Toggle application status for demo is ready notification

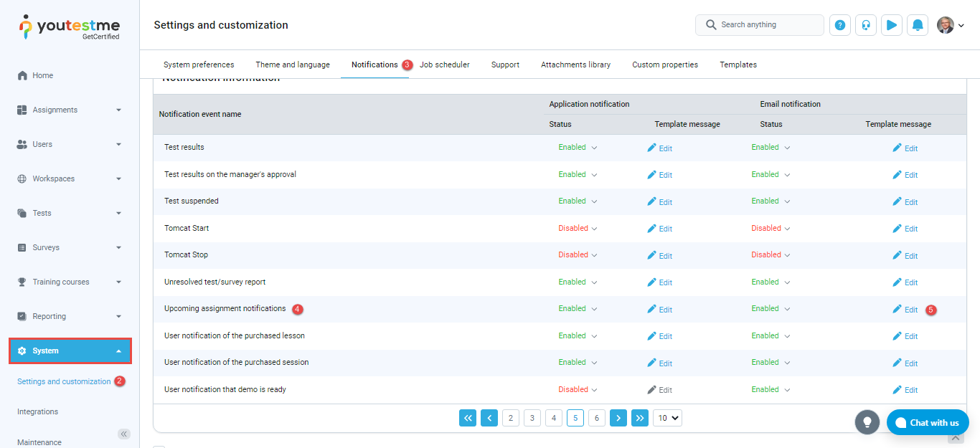(x=578, y=390)
